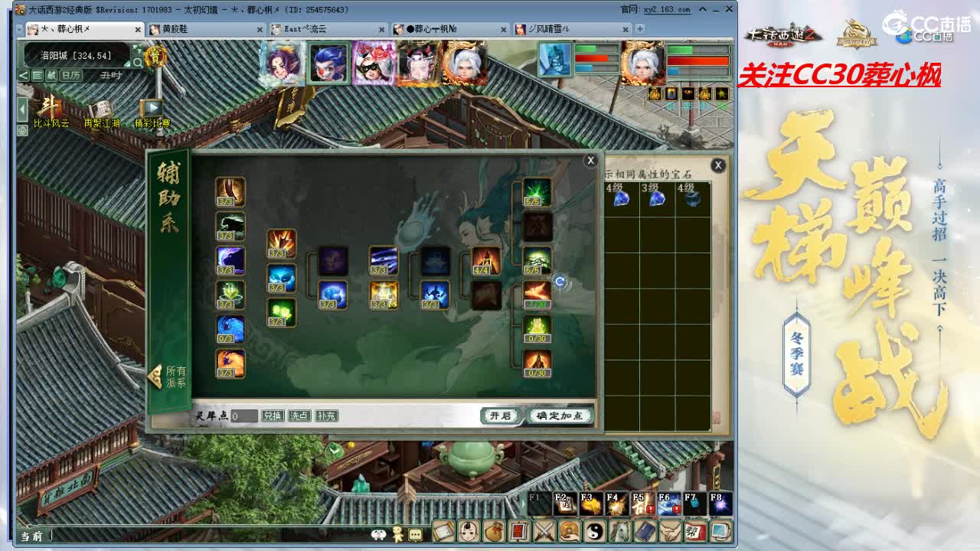Open the handshake friends icon
Viewport: 980px width, 551px height.
tap(670, 530)
